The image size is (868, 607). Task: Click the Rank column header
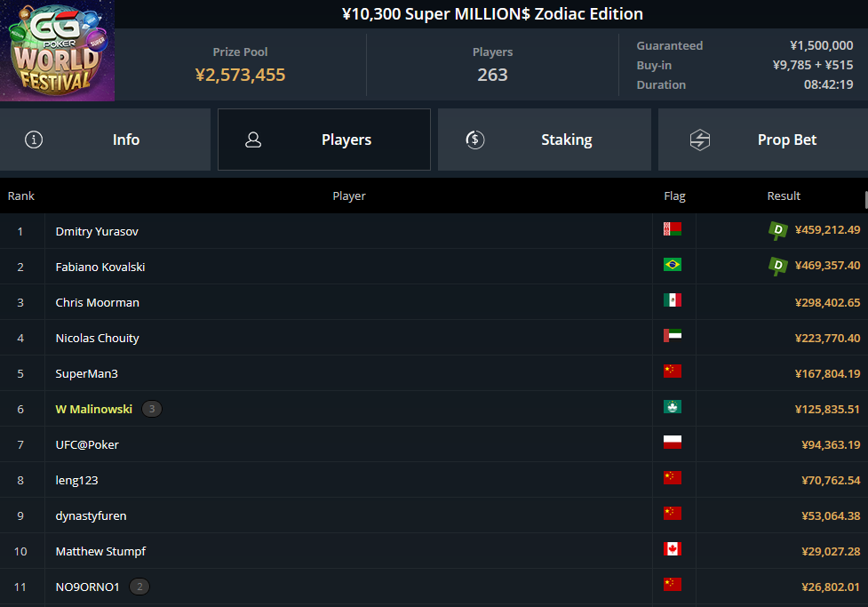(x=21, y=196)
